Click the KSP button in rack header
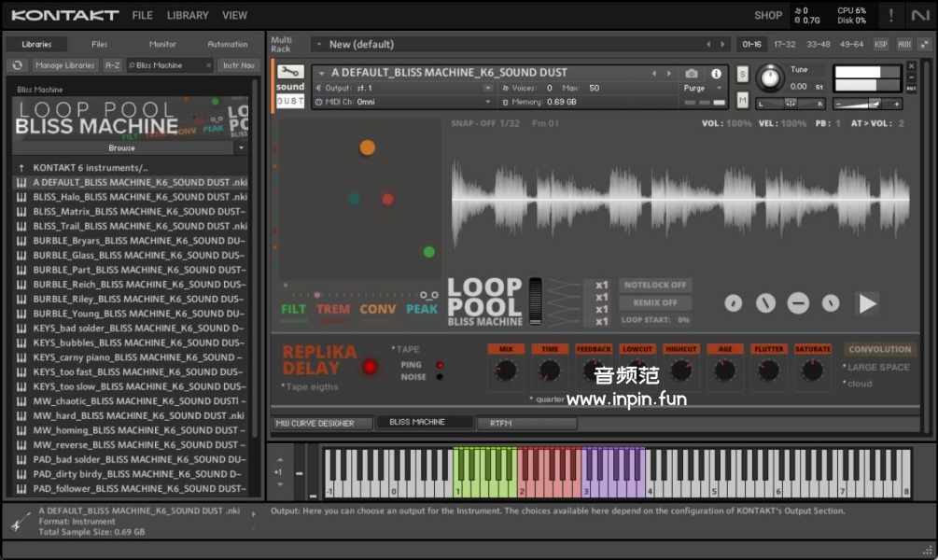The height and width of the screenshot is (560, 938). [880, 44]
